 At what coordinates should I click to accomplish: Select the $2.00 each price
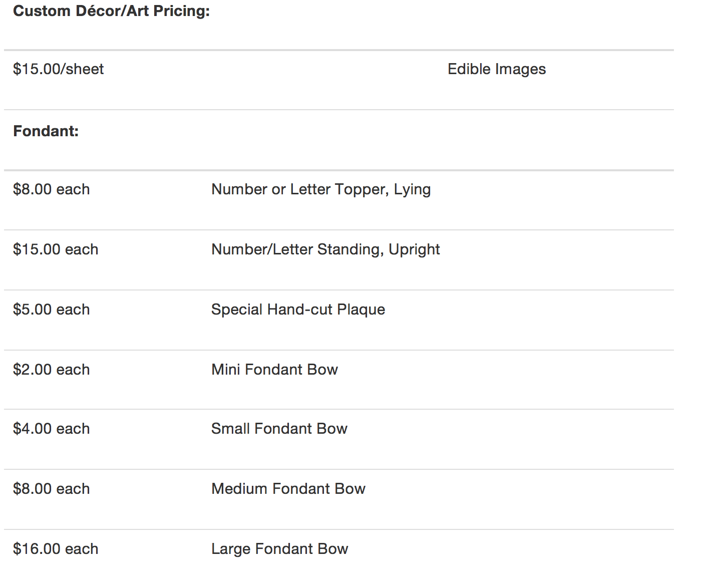[52, 370]
